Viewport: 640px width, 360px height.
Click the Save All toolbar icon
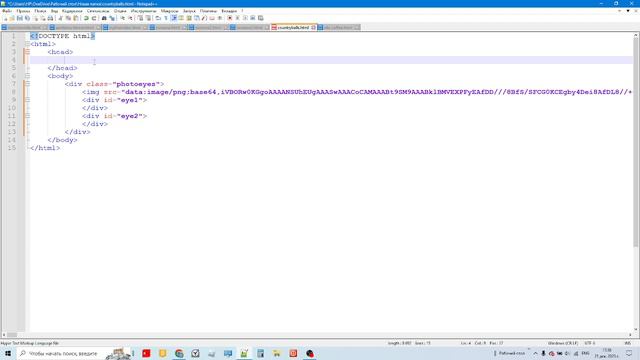27,18
